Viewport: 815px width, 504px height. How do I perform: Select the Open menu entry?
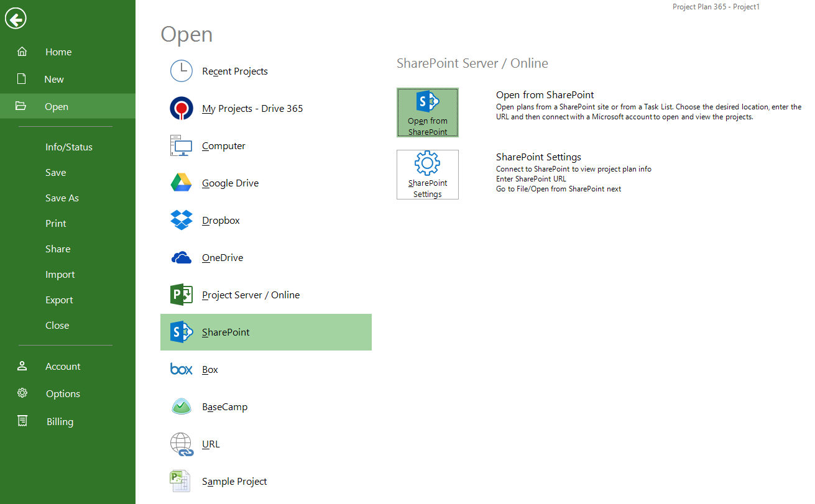pos(68,106)
